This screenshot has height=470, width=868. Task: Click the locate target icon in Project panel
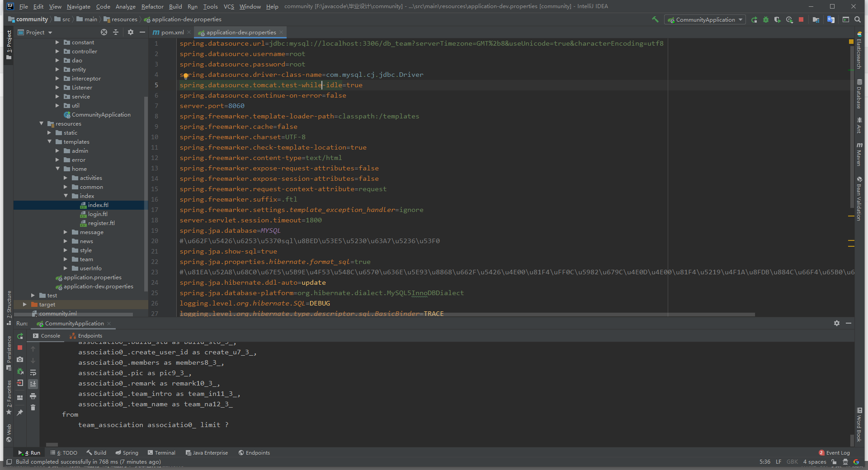[x=104, y=32]
